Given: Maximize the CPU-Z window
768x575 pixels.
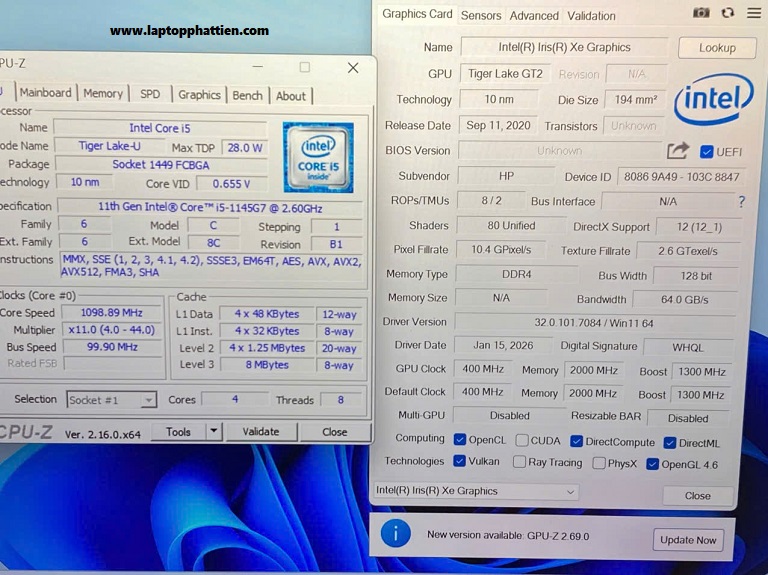Looking at the screenshot, I should point(305,67).
